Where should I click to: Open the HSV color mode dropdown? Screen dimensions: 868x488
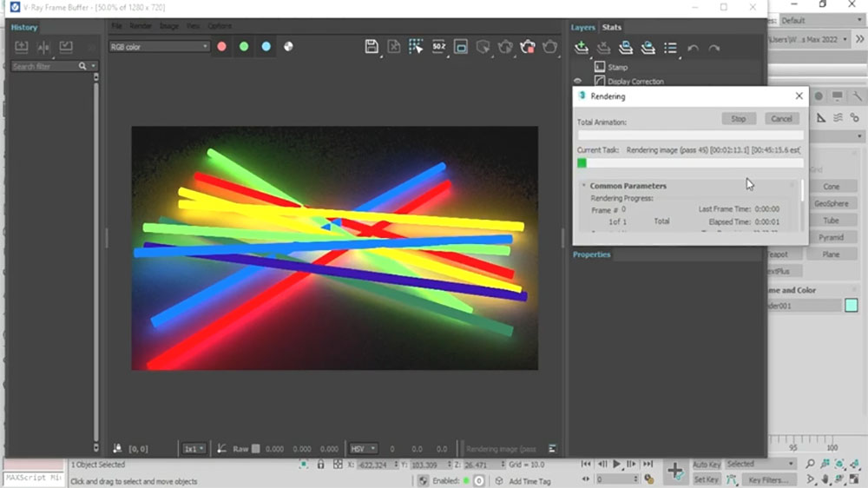tap(364, 449)
